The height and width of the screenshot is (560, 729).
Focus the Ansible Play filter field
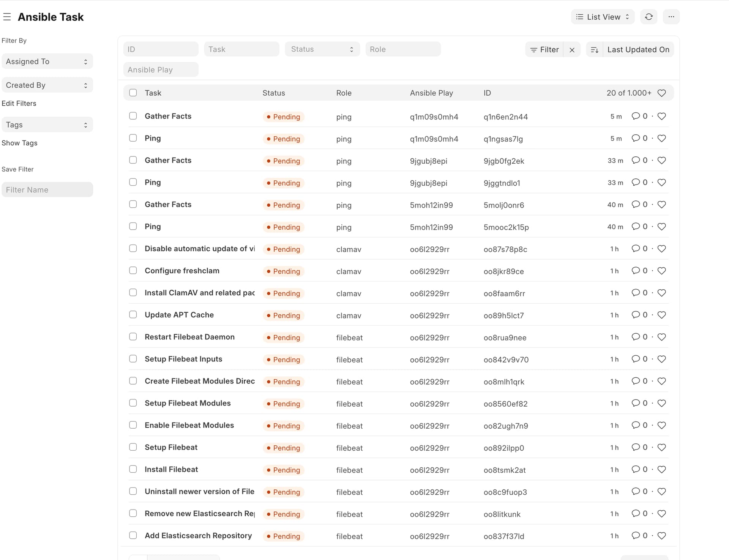click(x=161, y=69)
